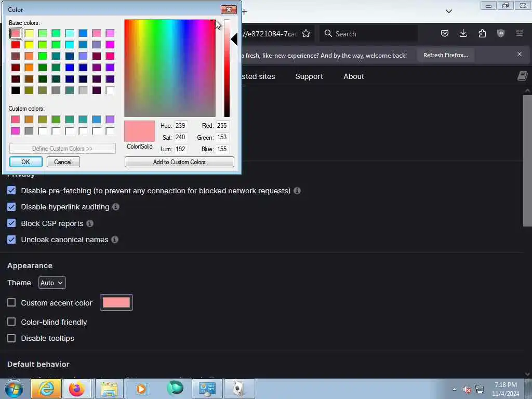Switch to the Support tab
The height and width of the screenshot is (399, 532).
pos(309,76)
